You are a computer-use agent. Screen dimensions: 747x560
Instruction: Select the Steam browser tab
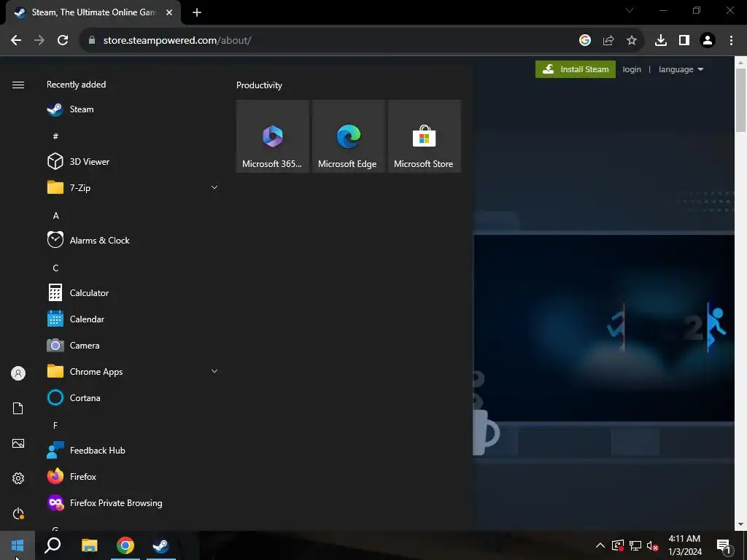(x=93, y=13)
